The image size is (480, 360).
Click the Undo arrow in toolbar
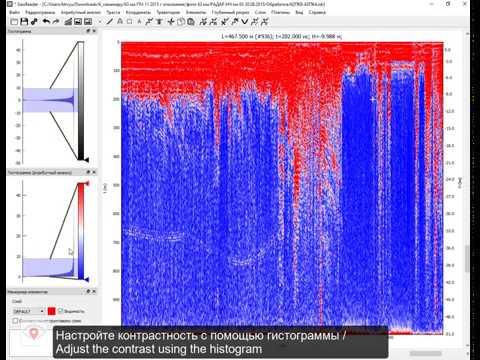[46, 22]
